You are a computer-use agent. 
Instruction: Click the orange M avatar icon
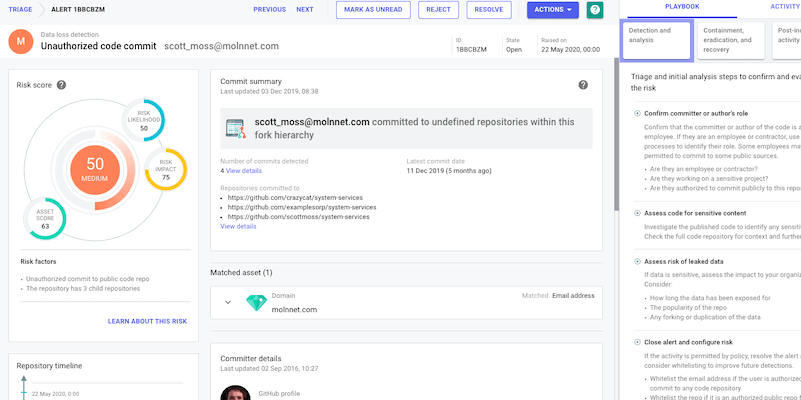tap(21, 41)
